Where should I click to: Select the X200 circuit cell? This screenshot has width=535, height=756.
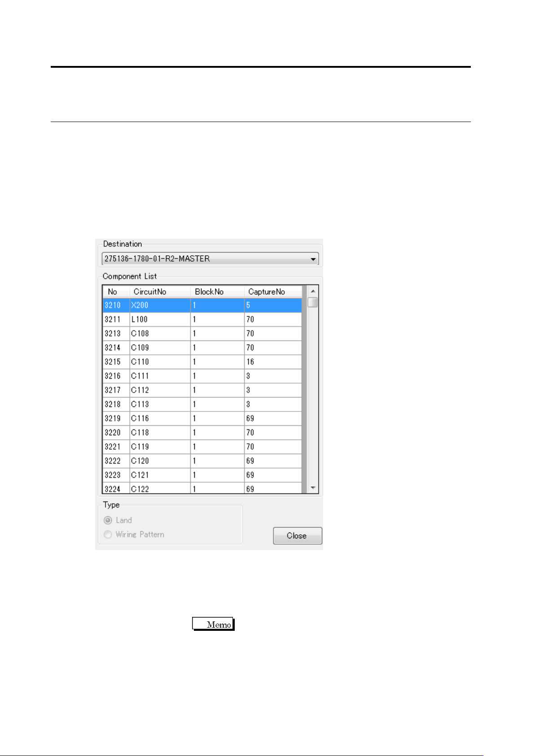[160, 305]
